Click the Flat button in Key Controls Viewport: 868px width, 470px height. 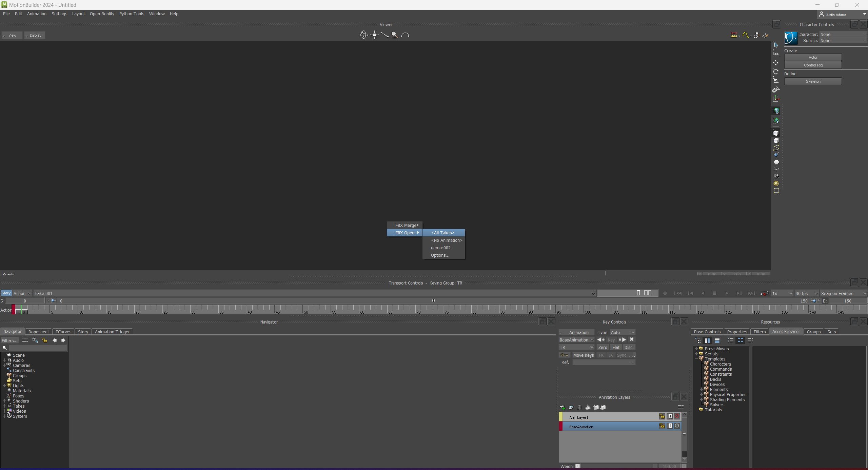tap(616, 347)
